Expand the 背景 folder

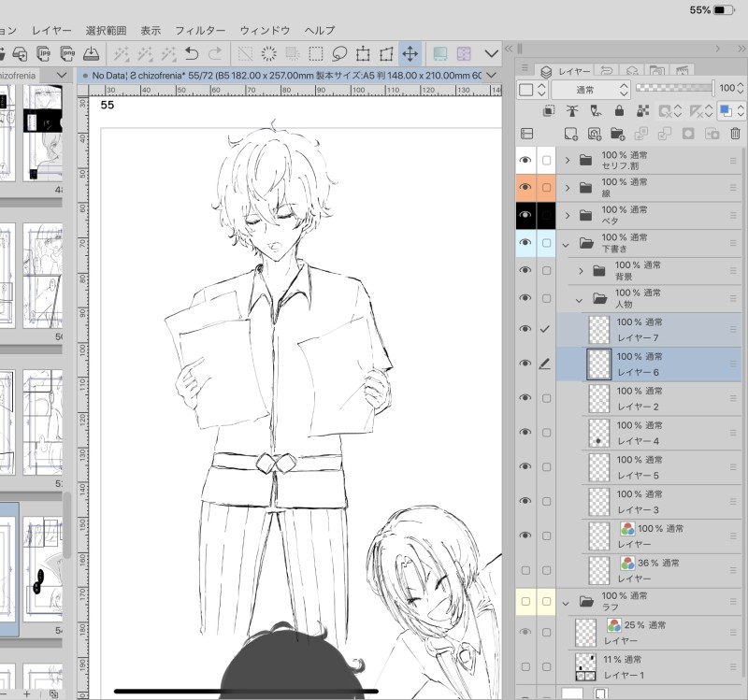pos(581,271)
